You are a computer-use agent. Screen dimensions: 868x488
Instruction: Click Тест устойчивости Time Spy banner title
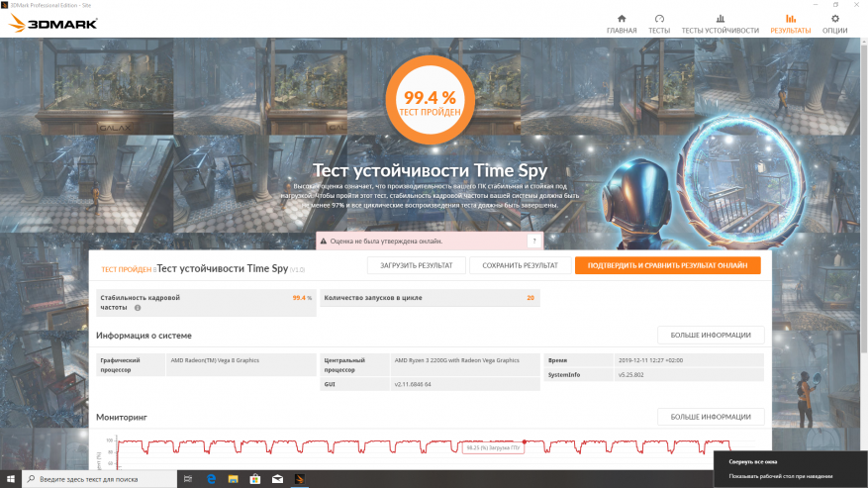431,170
